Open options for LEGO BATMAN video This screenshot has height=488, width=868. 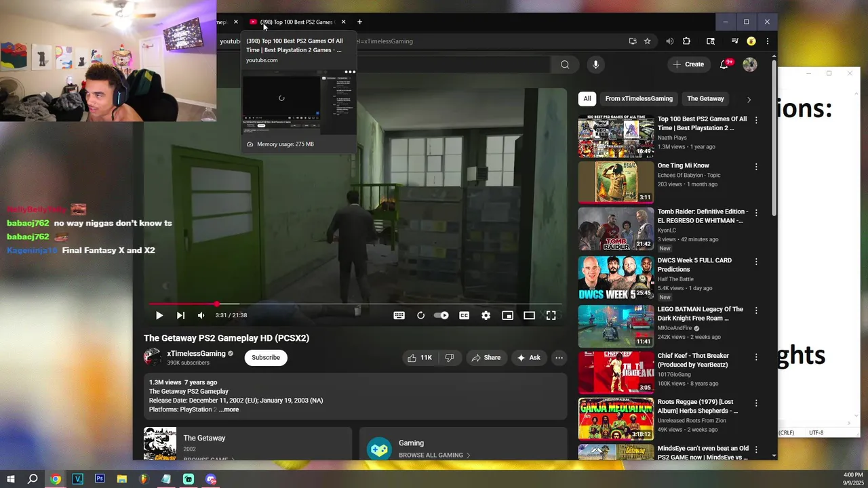click(756, 310)
